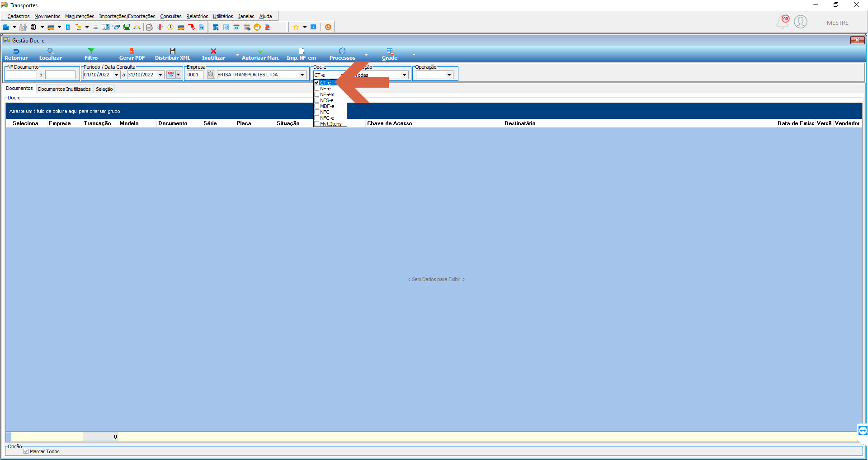
Task: Click the group of people icon
Action: (x=137, y=27)
